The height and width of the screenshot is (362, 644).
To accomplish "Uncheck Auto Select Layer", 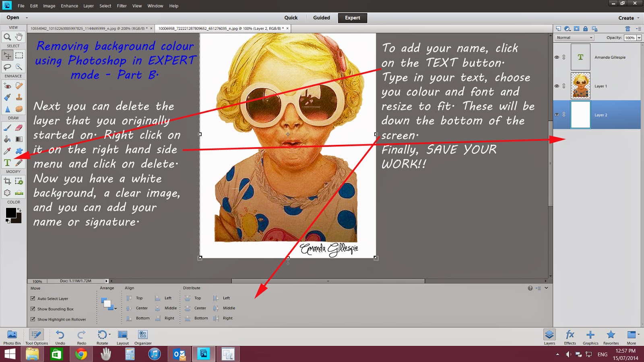I will (x=33, y=298).
